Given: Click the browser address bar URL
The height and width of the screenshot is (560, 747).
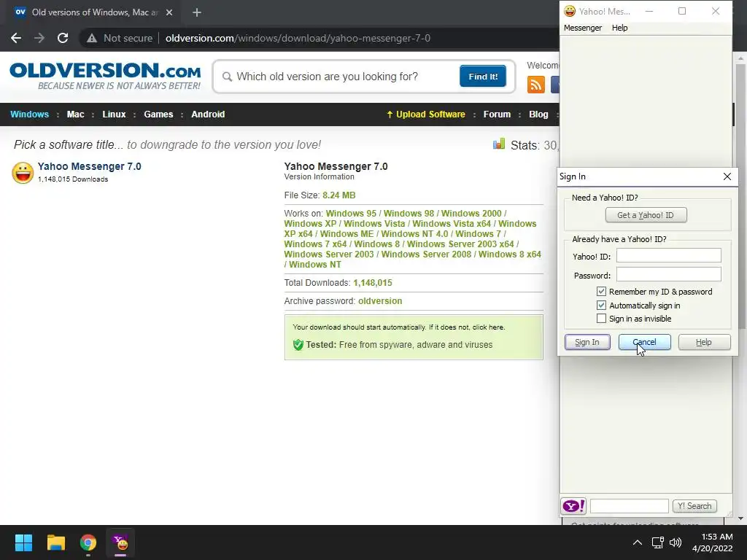Looking at the screenshot, I should click(298, 38).
